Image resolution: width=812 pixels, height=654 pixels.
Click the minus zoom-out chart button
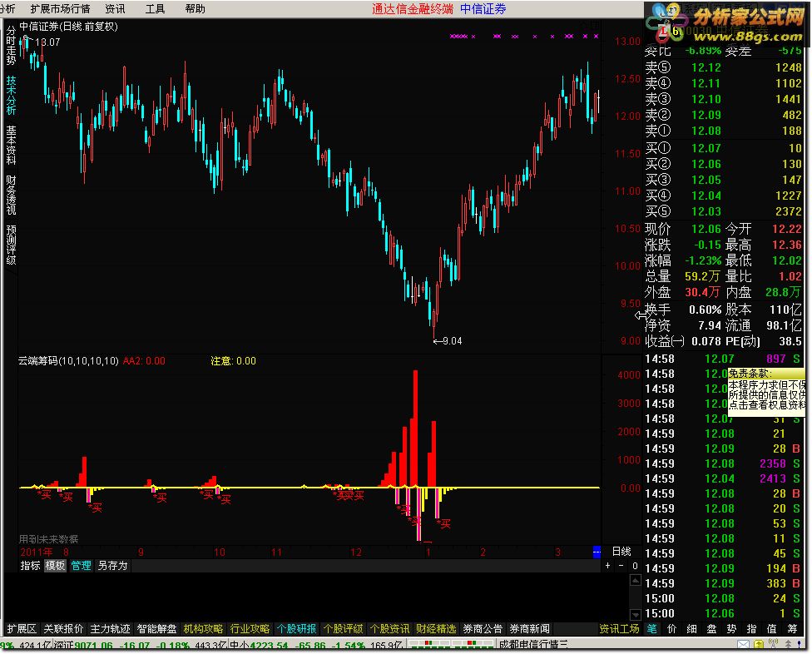pyautogui.click(x=621, y=566)
